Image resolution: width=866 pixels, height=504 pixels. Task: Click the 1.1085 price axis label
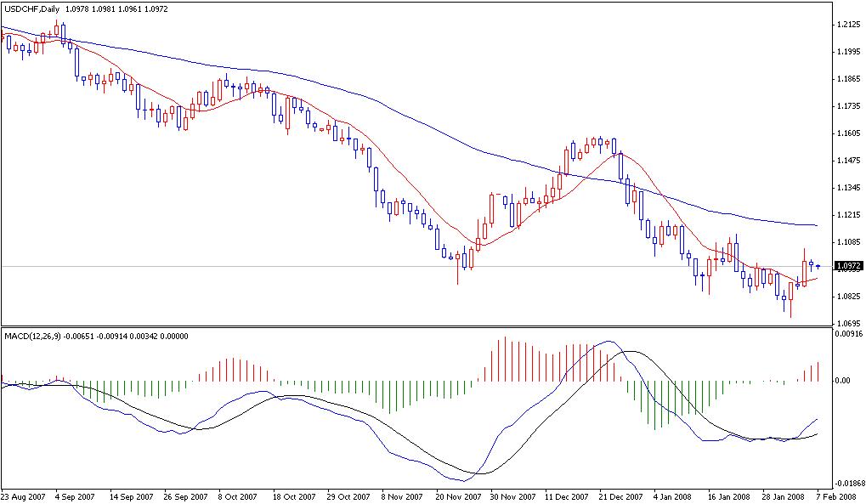coord(849,242)
